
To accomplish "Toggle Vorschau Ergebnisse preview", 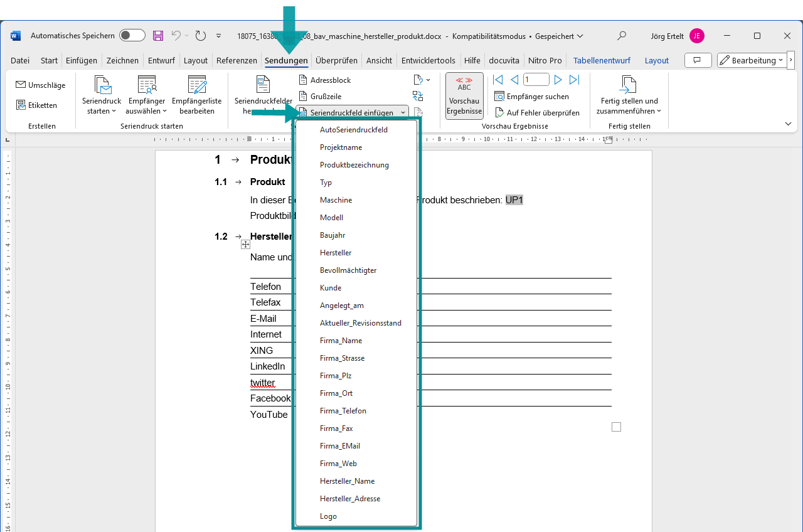I will (x=464, y=95).
